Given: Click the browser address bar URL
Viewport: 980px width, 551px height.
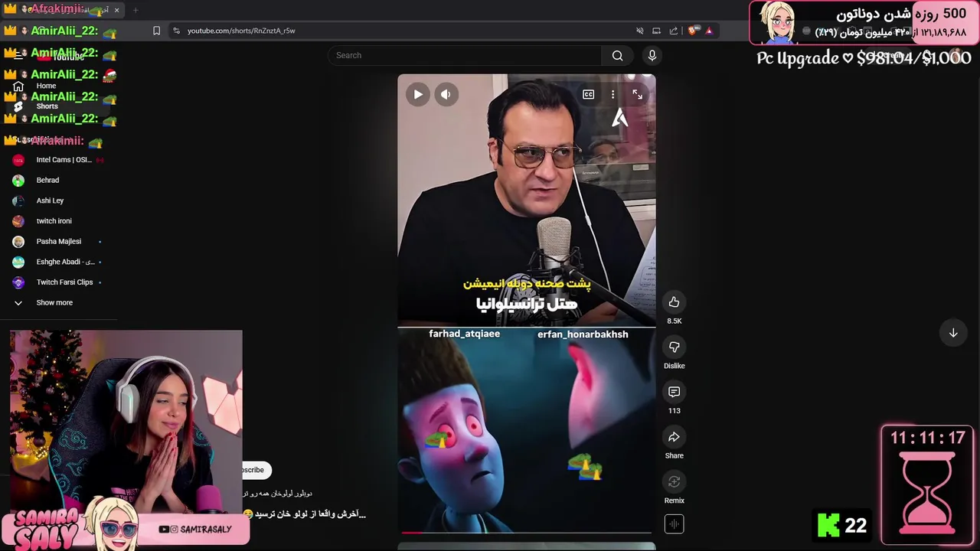Looking at the screenshot, I should (241, 31).
